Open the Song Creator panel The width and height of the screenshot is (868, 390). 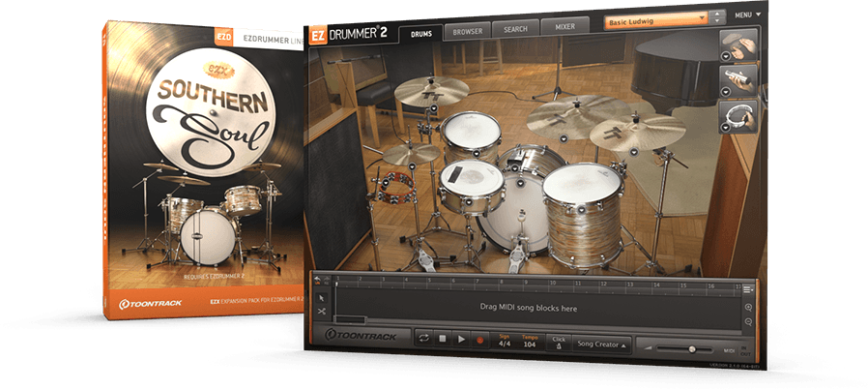(x=602, y=344)
